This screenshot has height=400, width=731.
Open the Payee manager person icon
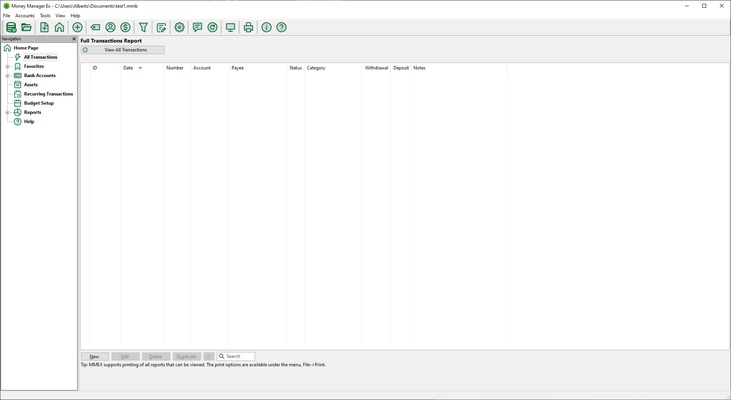[x=110, y=28]
